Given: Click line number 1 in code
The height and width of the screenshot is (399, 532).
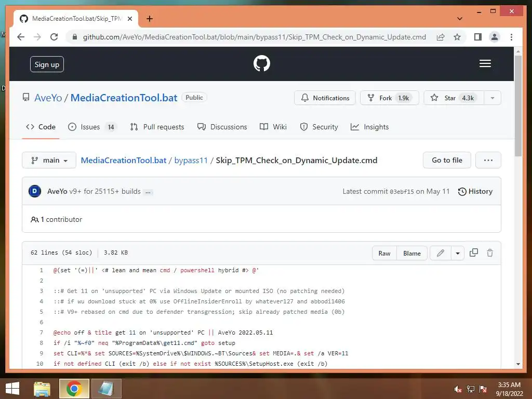Looking at the screenshot, I should click(x=42, y=270).
